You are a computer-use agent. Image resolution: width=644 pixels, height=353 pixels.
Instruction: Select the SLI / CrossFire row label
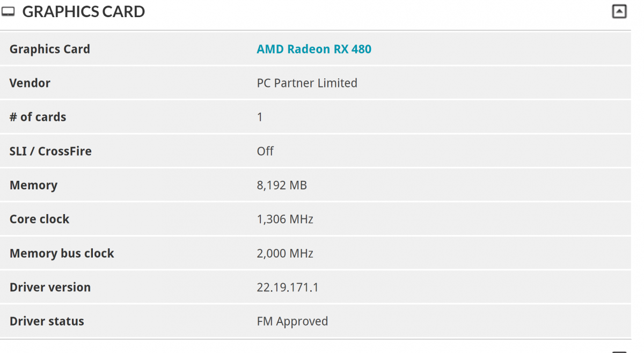(50, 151)
